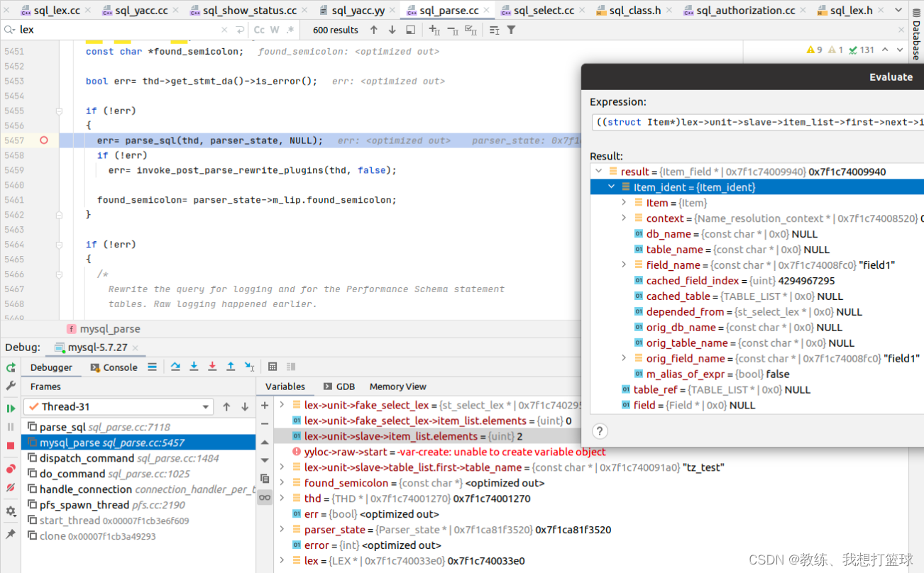Open search history magnifier dropdown
The width and height of the screenshot is (924, 573).
9,30
